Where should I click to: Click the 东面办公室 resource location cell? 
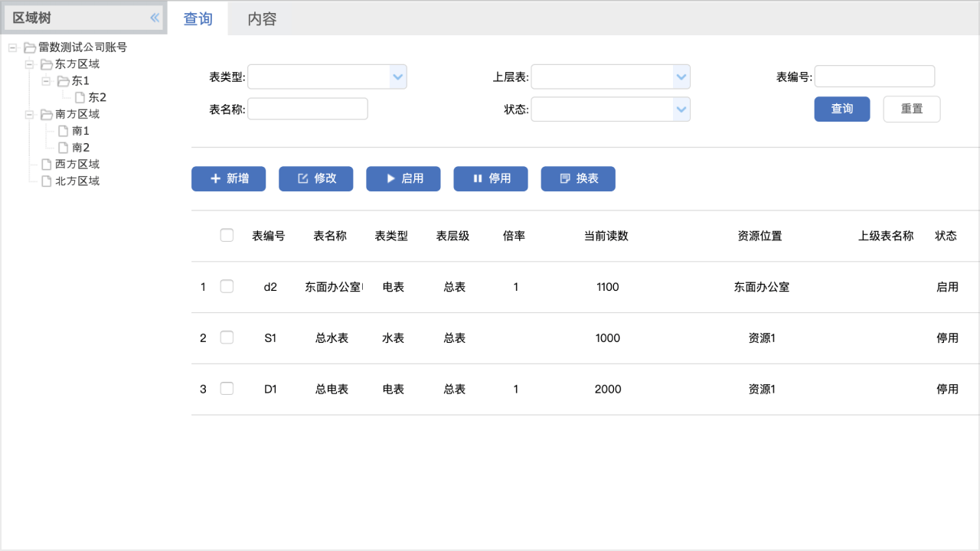point(762,287)
